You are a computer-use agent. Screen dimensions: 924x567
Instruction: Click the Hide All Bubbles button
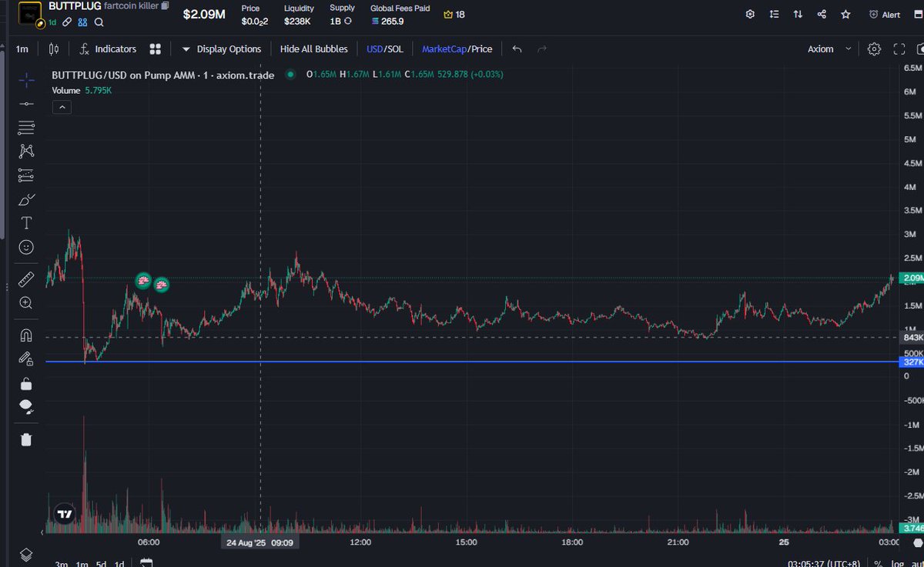(x=313, y=48)
